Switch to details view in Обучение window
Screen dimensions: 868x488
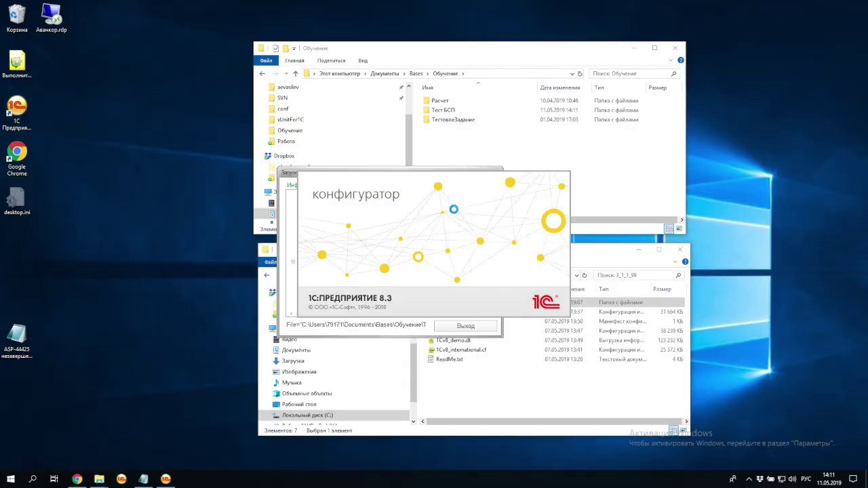tap(668, 229)
